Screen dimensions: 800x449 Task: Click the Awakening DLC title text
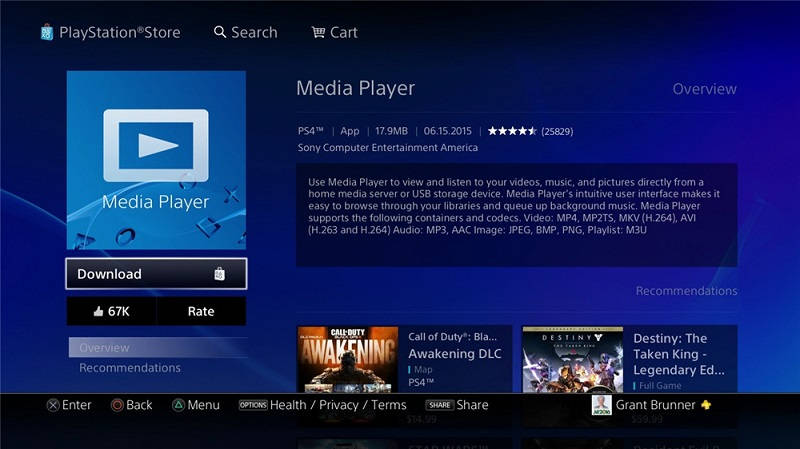click(x=455, y=354)
